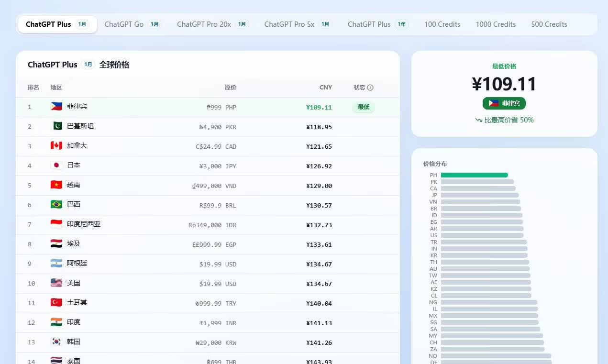
Task: Open the 1000 Credits tab
Action: tap(496, 24)
